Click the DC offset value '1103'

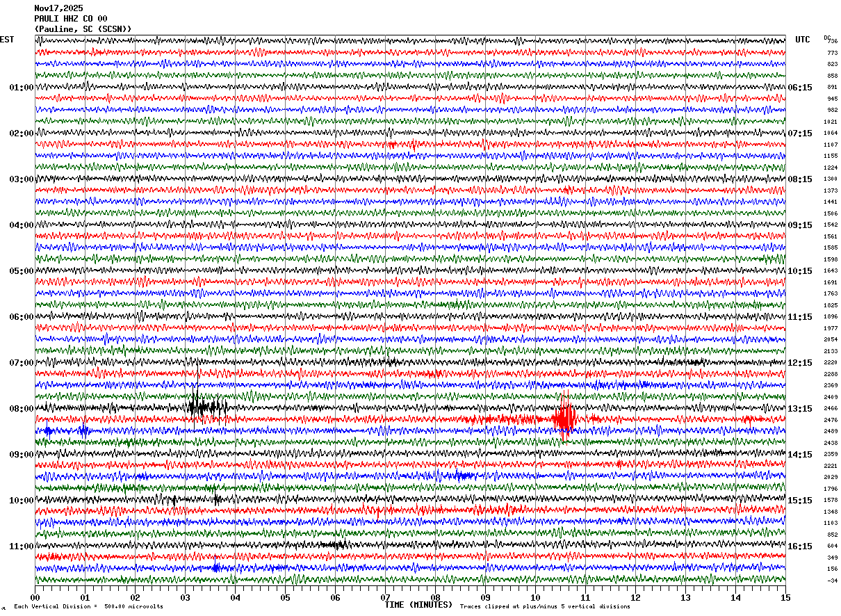831,523
